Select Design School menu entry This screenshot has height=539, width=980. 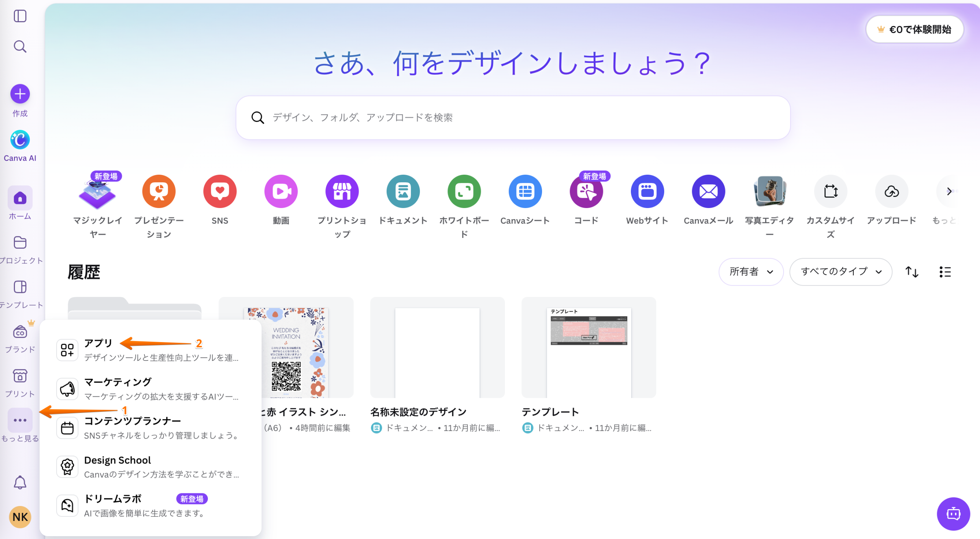[150, 467]
